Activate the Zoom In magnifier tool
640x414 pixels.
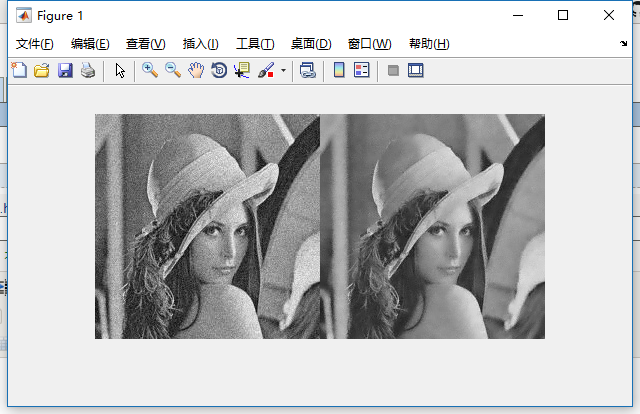pyautogui.click(x=150, y=70)
